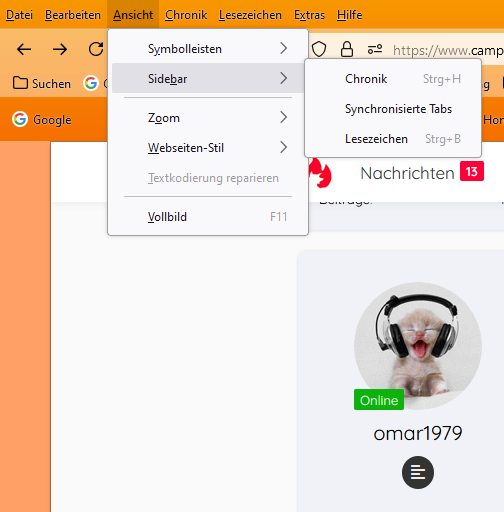Open the Suchen bookmarks folder
Viewport: 504px width, 512px height.
point(42,83)
